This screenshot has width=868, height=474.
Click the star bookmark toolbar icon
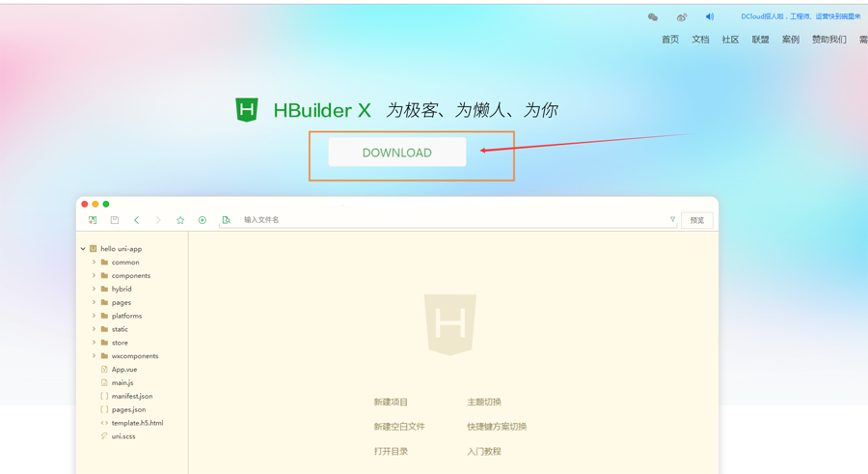point(180,220)
